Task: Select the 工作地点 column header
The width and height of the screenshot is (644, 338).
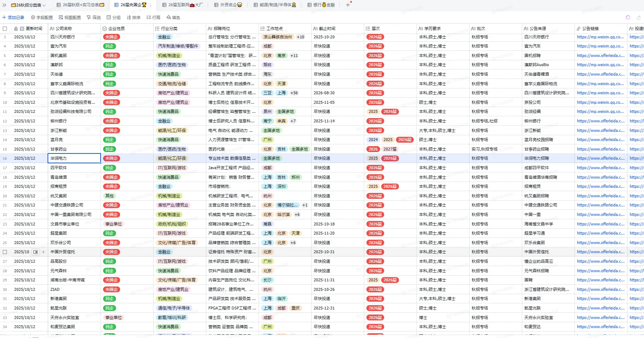Action: tap(285, 29)
